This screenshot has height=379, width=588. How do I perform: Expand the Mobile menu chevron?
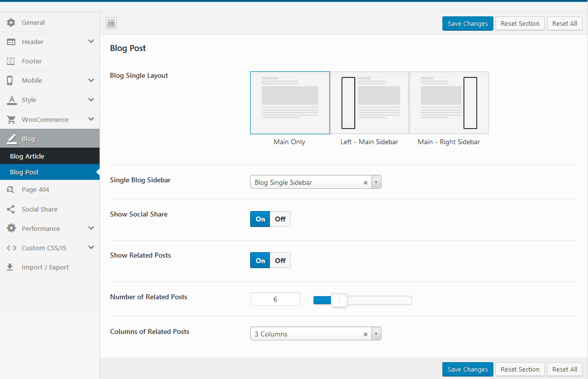91,80
